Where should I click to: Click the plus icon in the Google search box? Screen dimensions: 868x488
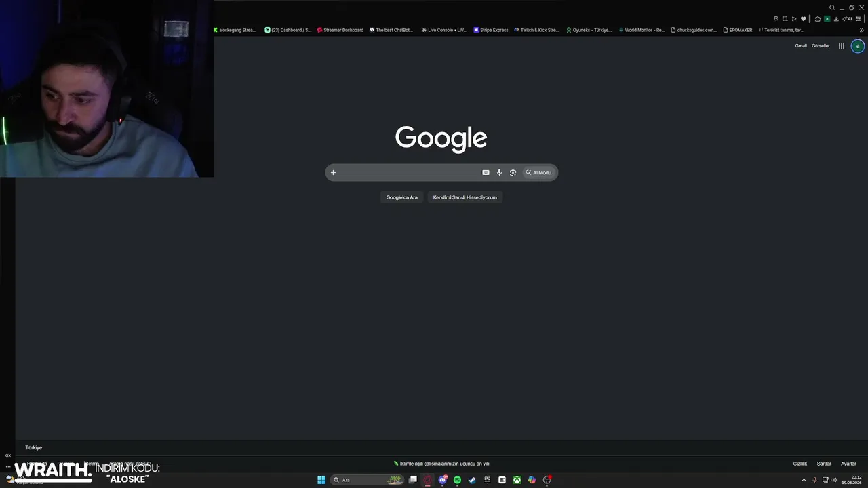point(333,172)
